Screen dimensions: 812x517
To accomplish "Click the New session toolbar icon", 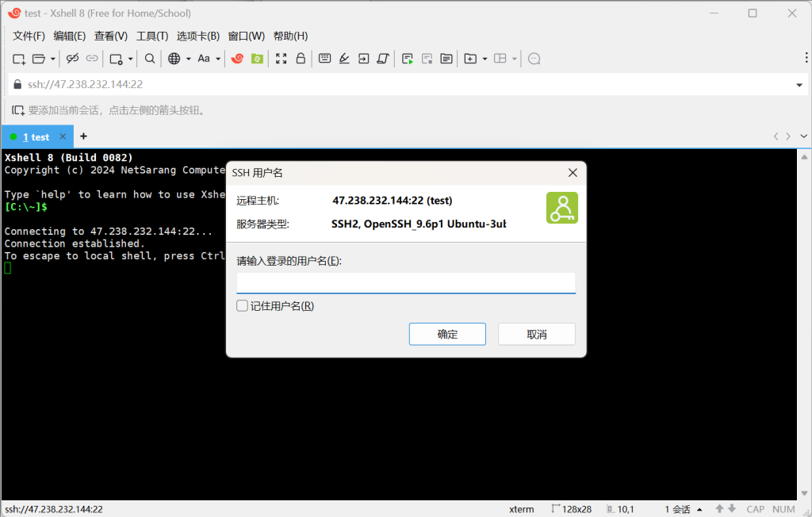I will coord(19,59).
